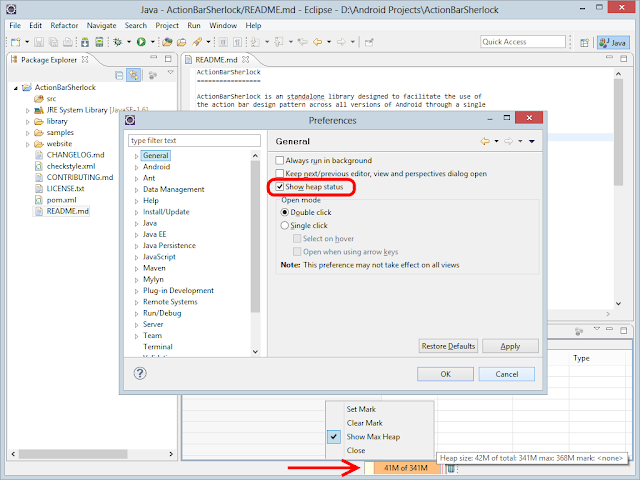
Task: Open the Refactor menu
Action: click(x=64, y=25)
